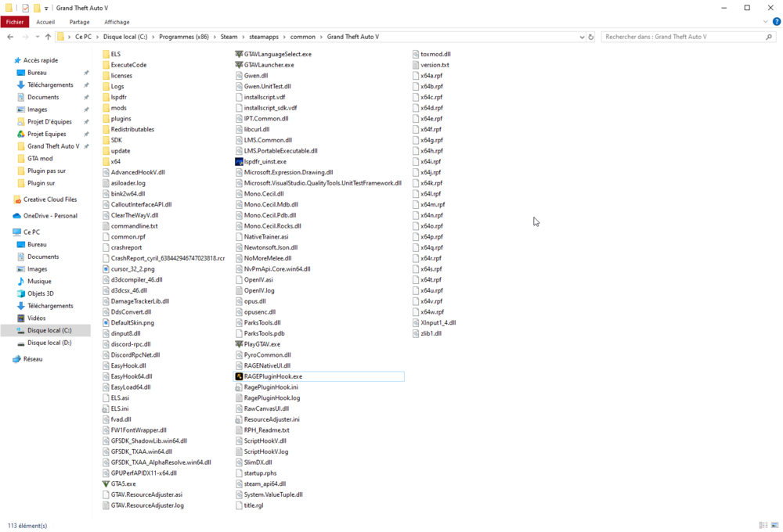Click the RAGEPluginHook.exe application icon
Viewport: 783px width, 532px height.
[239, 376]
